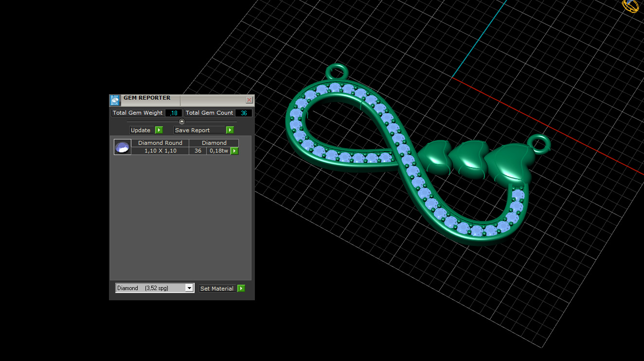This screenshot has height=361, width=644.
Task: Click the Save Report button
Action: (200, 130)
